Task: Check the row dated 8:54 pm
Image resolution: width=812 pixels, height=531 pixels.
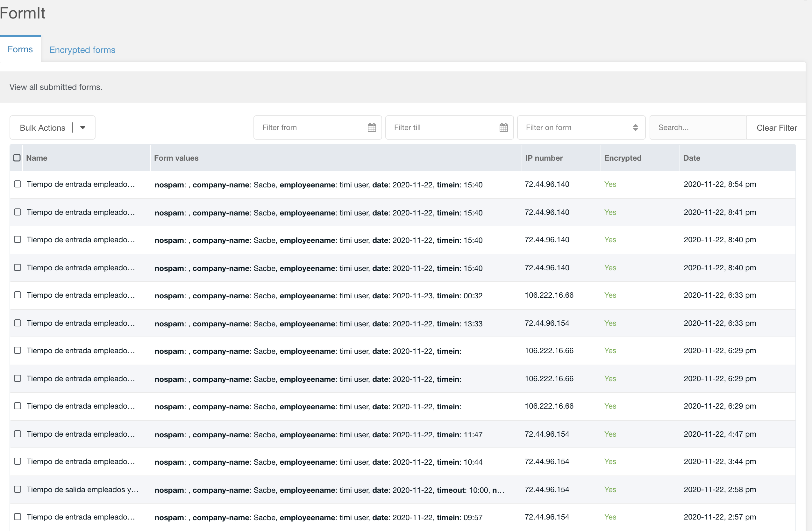Action: tap(18, 184)
